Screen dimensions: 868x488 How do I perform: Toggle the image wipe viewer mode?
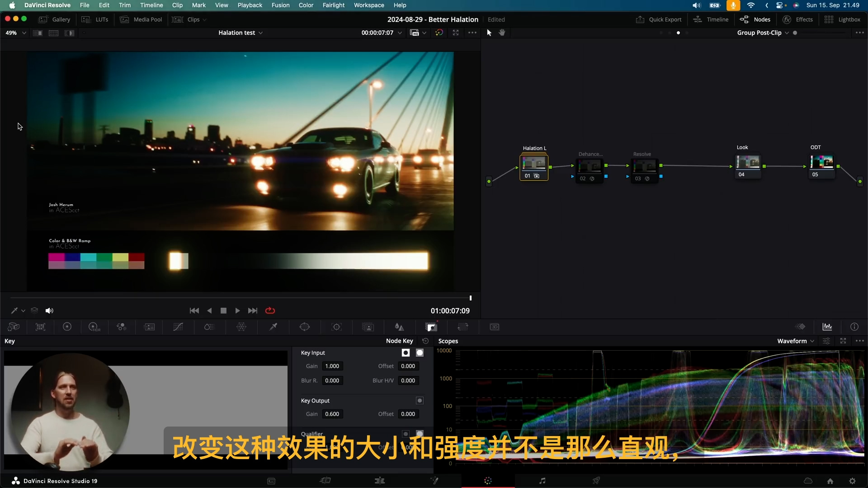click(38, 33)
